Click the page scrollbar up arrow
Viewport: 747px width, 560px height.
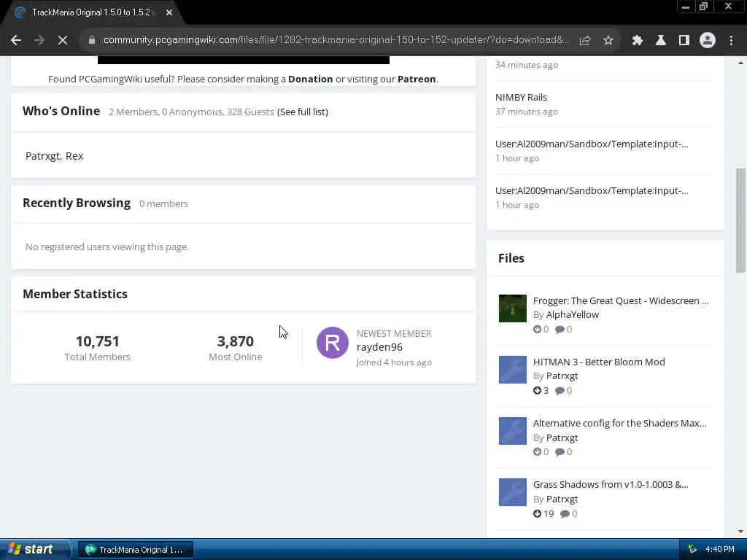point(741,63)
